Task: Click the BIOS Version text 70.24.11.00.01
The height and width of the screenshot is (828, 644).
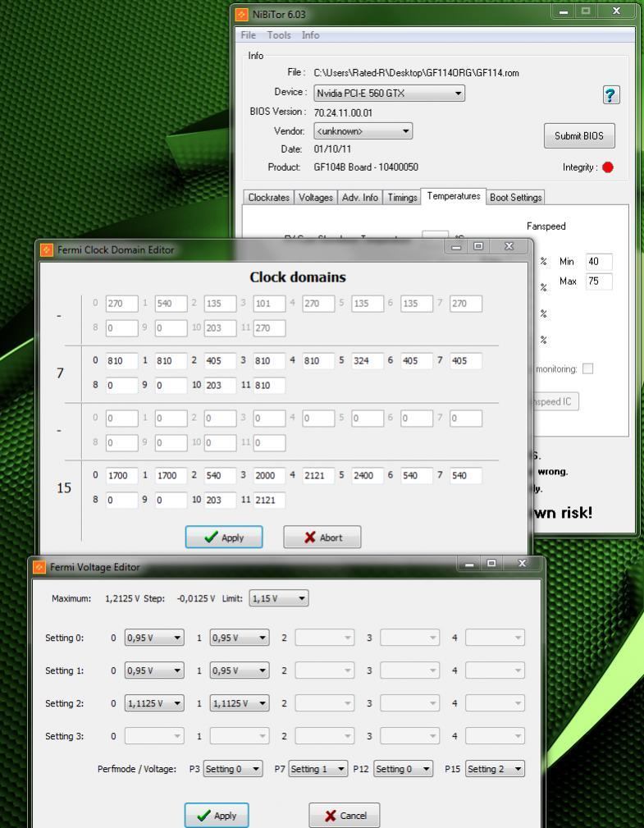Action: tap(343, 112)
